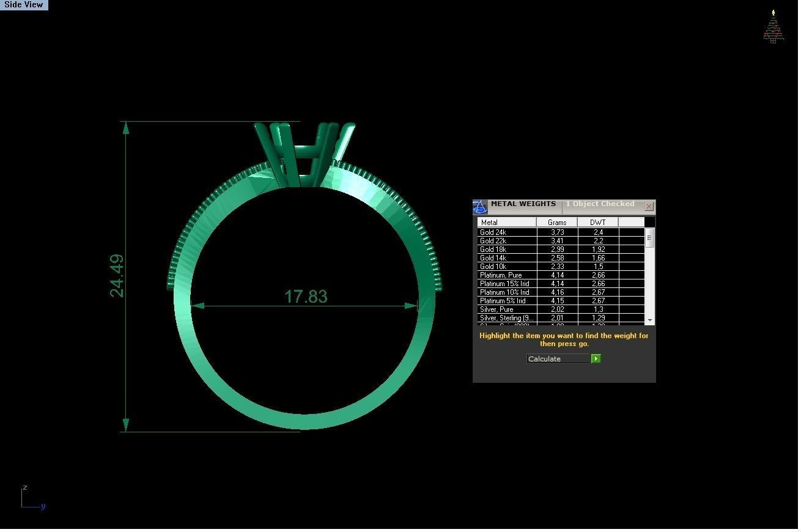The width and height of the screenshot is (801, 532).
Task: Click the scroll down arrow of metal list
Action: (649, 320)
